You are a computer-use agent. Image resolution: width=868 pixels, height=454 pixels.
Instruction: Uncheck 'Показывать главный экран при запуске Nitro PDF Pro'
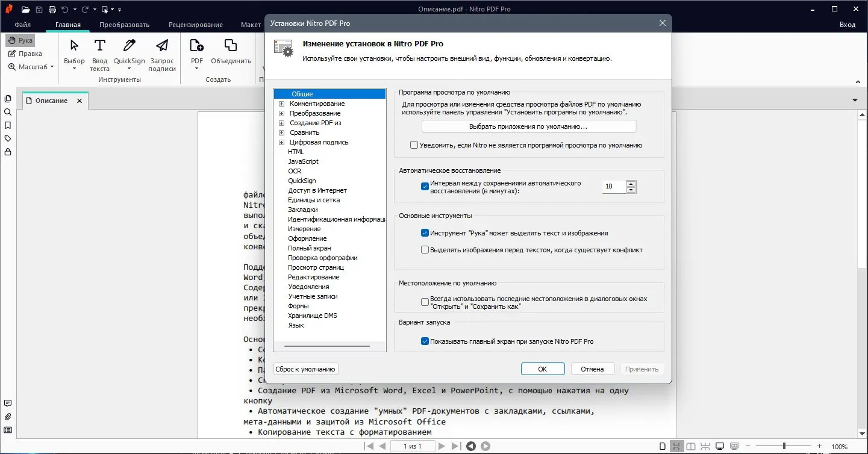coord(424,340)
